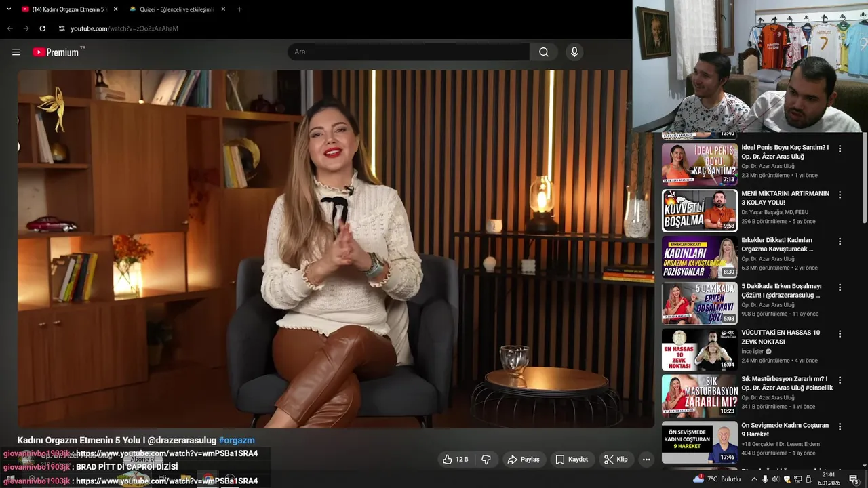Open options for 'Erkekler Dikkat! Kadınları' video

point(840,241)
